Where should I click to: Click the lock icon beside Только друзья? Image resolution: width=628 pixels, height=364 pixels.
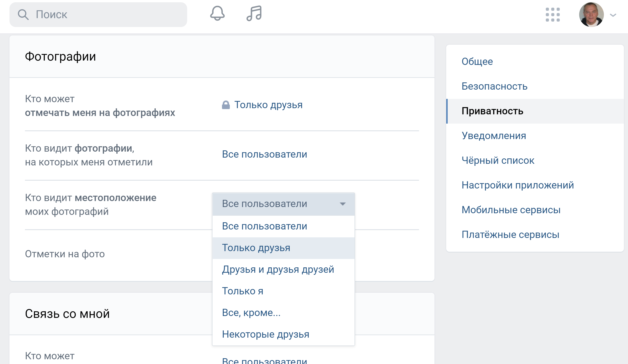(226, 105)
